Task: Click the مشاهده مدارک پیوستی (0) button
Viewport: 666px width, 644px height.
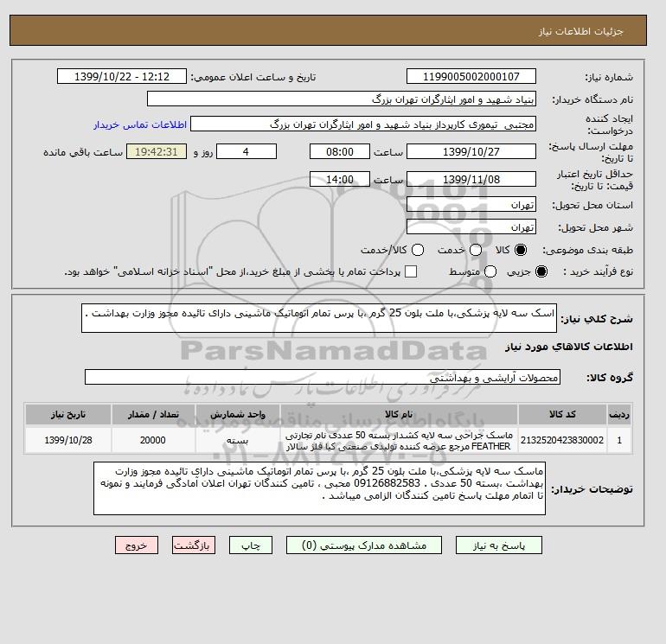Action: click(364, 545)
